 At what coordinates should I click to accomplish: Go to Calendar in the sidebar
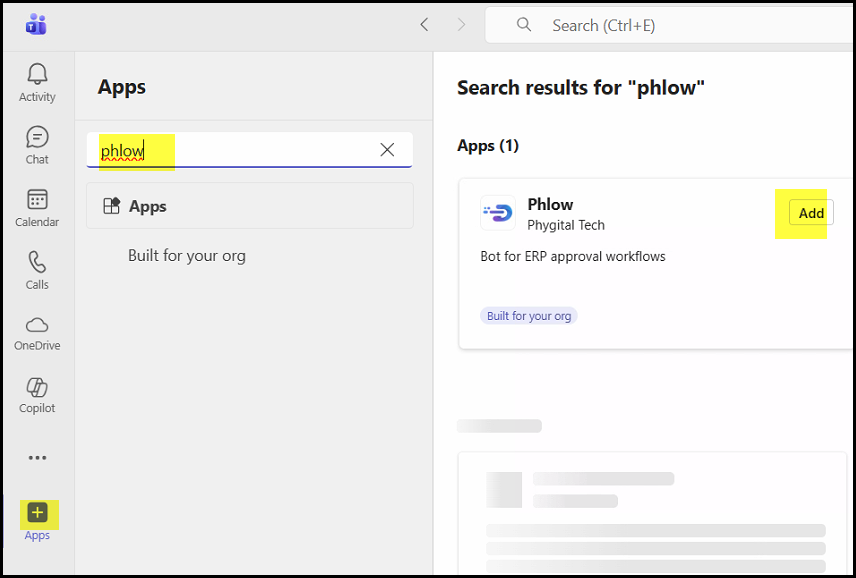37,207
